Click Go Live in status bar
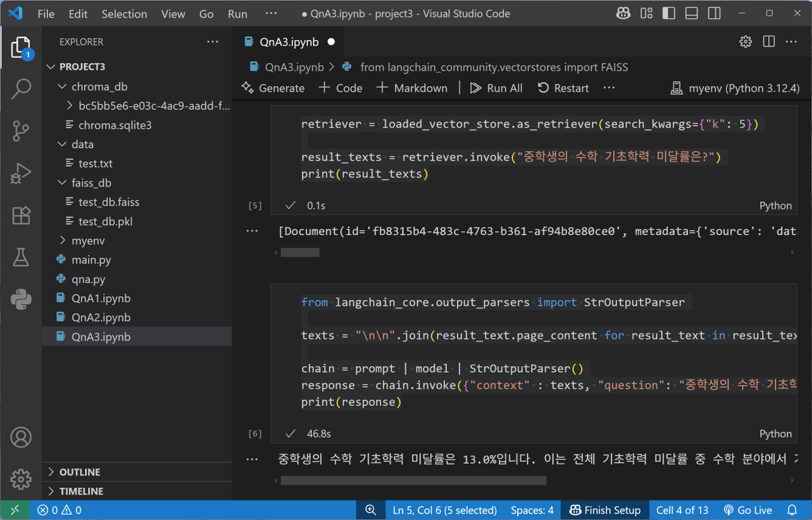This screenshot has width=812, height=520. [747, 510]
